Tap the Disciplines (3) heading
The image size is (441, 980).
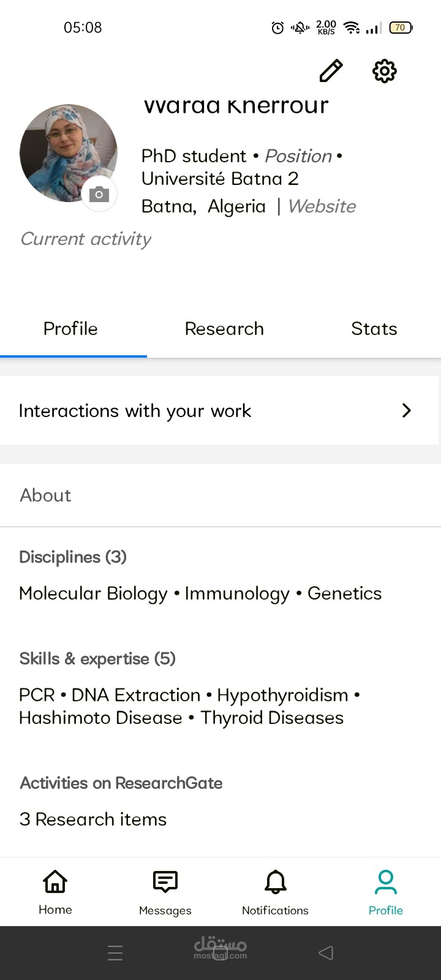[x=73, y=557]
